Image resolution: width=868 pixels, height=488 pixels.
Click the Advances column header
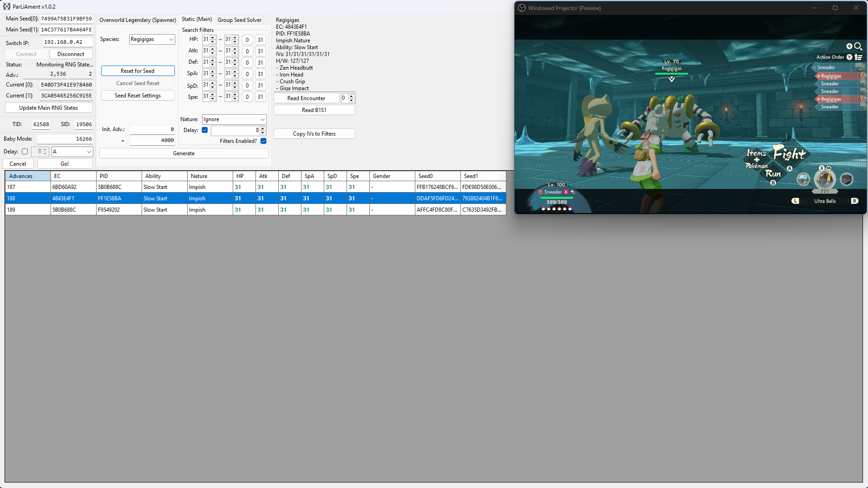pyautogui.click(x=28, y=176)
